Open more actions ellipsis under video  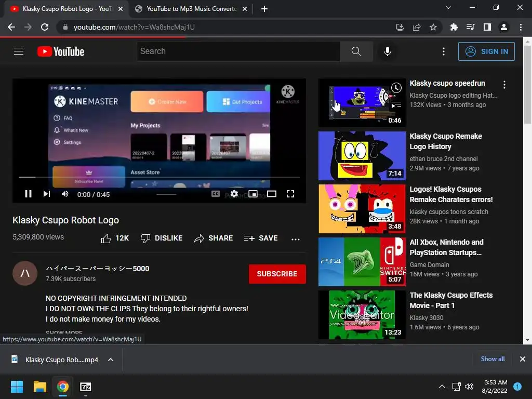click(x=296, y=239)
